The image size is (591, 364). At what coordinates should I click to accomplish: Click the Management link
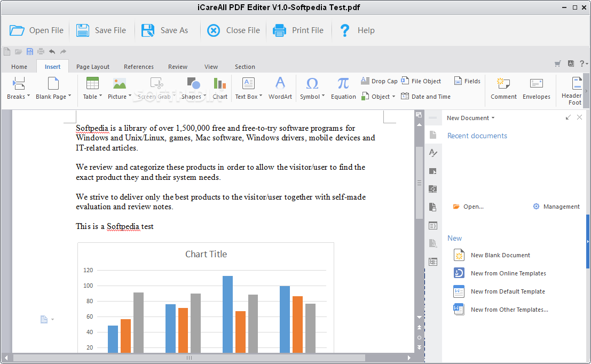(556, 207)
